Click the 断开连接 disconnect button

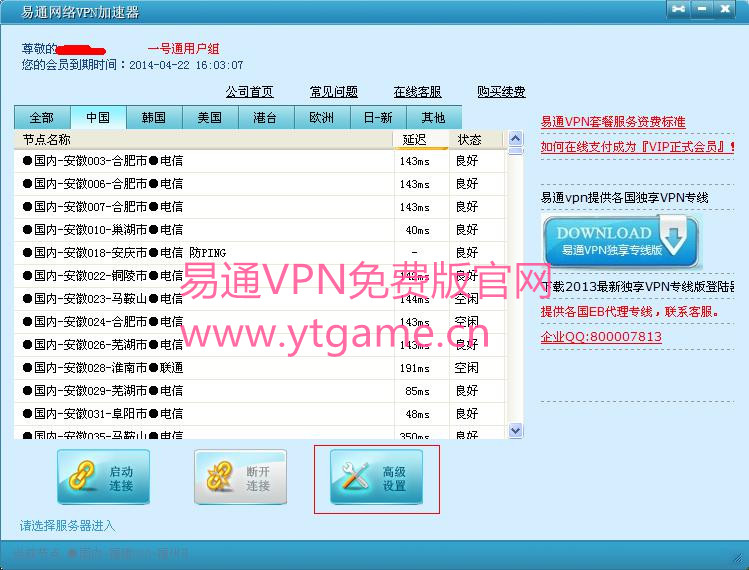coord(240,477)
